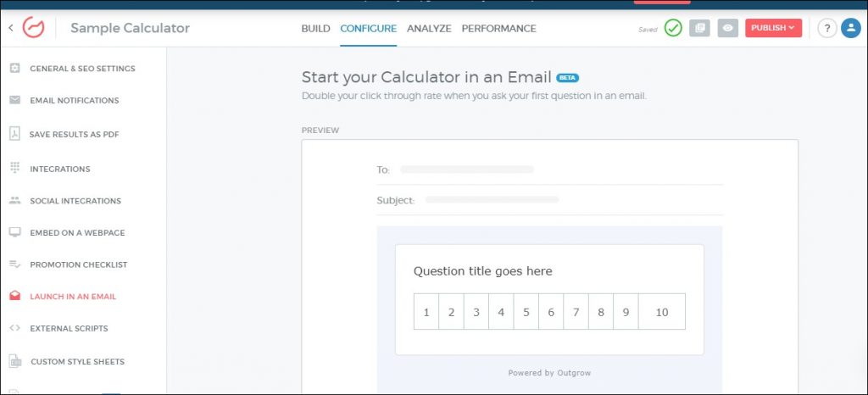Switch to the Analyze tab
The height and width of the screenshot is (395, 868).
click(x=429, y=29)
